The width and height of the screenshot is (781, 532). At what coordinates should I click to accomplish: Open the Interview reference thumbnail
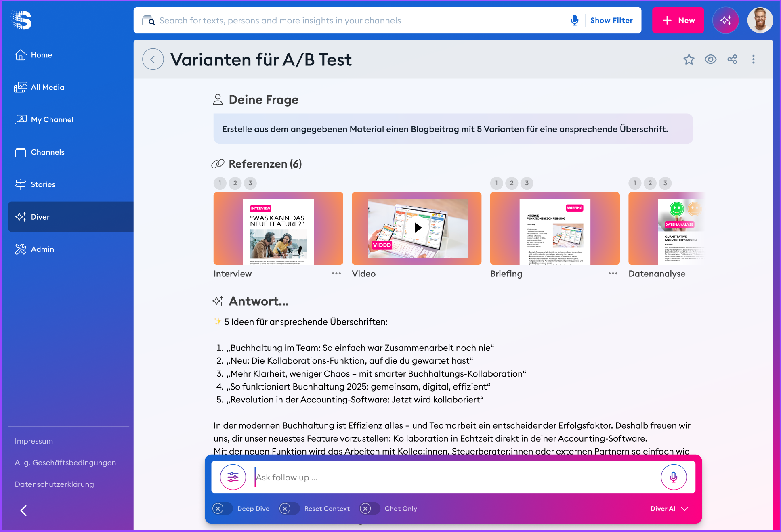click(278, 228)
